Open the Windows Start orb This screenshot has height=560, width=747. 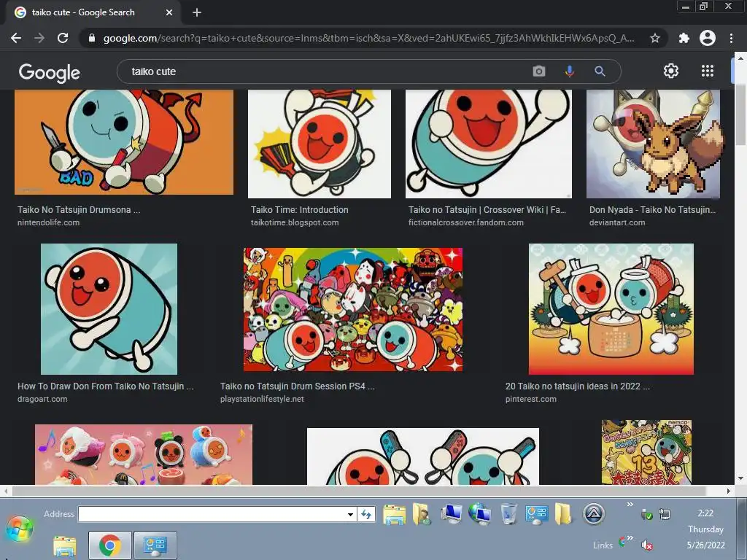19,529
